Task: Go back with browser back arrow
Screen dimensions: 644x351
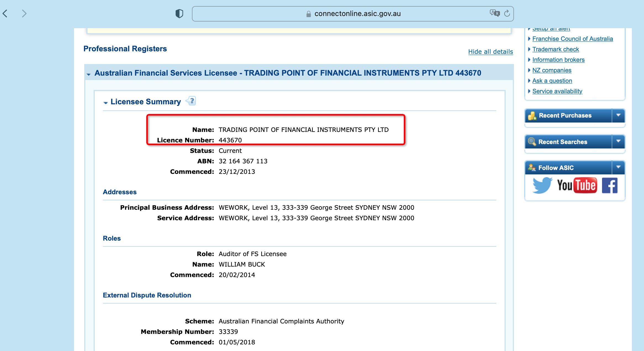Action: pyautogui.click(x=5, y=14)
